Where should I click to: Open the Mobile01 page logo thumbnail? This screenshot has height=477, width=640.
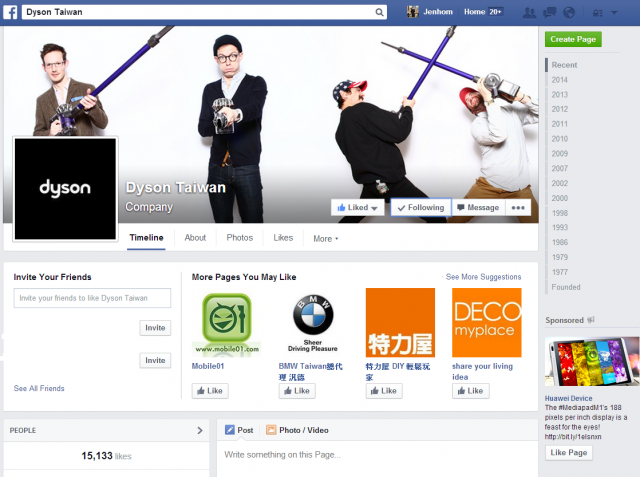[x=226, y=323]
